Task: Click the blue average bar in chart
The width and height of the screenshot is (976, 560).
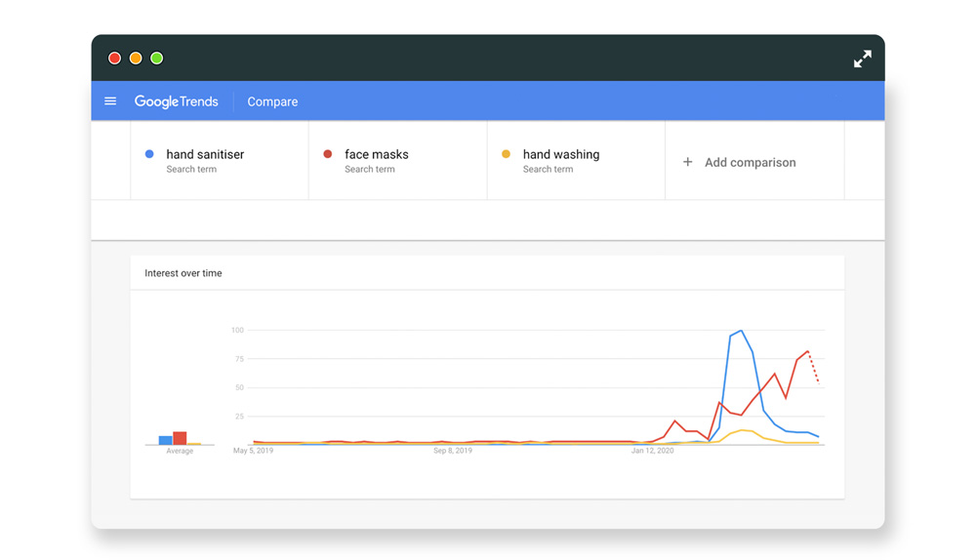Action: [x=166, y=441]
